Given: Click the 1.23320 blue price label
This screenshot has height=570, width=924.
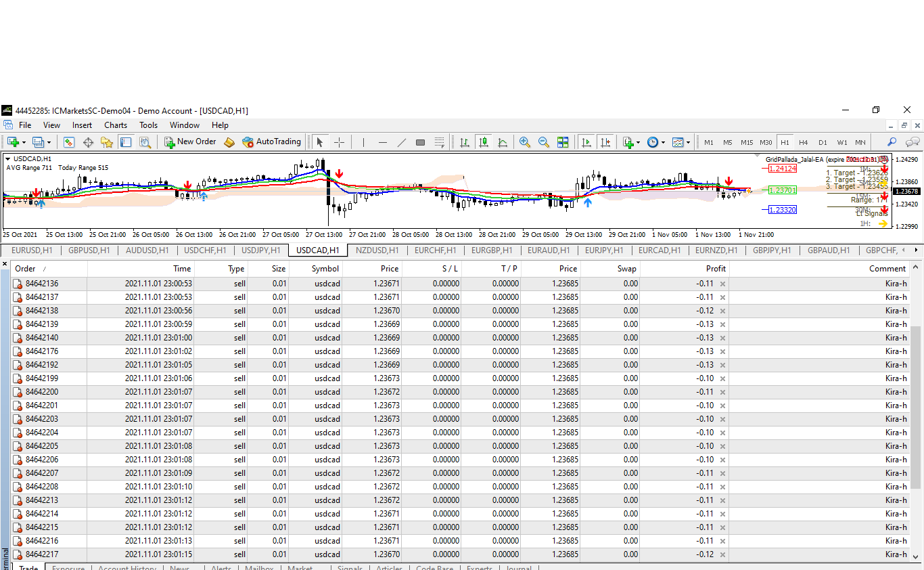Looking at the screenshot, I should 782,210.
